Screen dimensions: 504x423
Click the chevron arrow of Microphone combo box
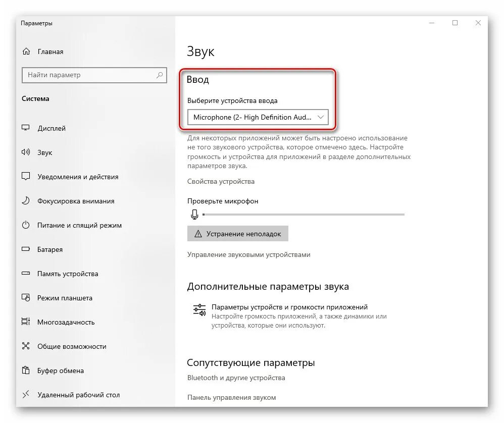[320, 117]
